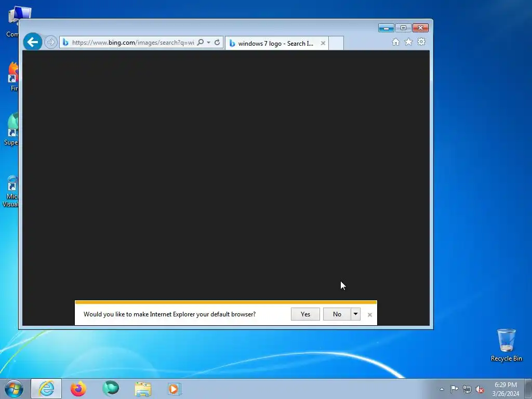Screen dimensions: 532x399
Task: Open Favorites with the star icon
Action: coord(408,42)
